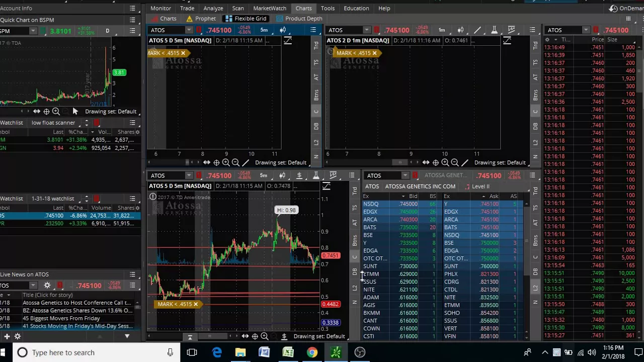Open File Explorer from taskbar
The image size is (644, 362).
[x=240, y=352]
